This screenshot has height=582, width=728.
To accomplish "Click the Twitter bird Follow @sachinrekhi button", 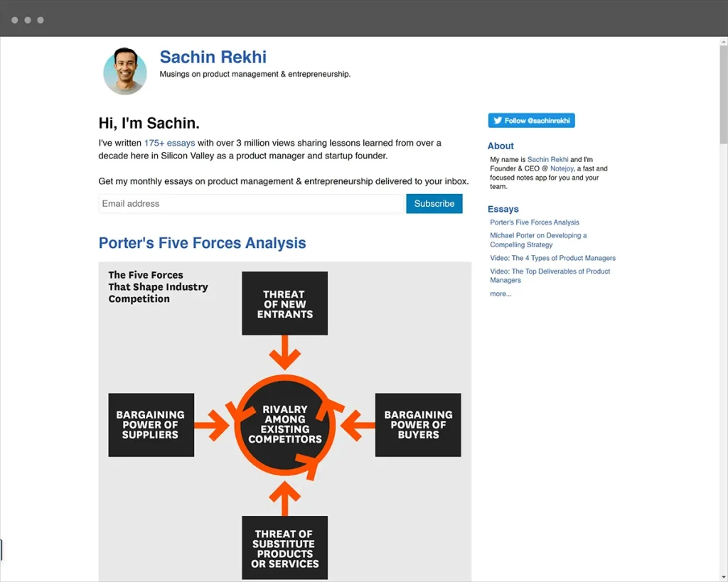I will pyautogui.click(x=531, y=121).
